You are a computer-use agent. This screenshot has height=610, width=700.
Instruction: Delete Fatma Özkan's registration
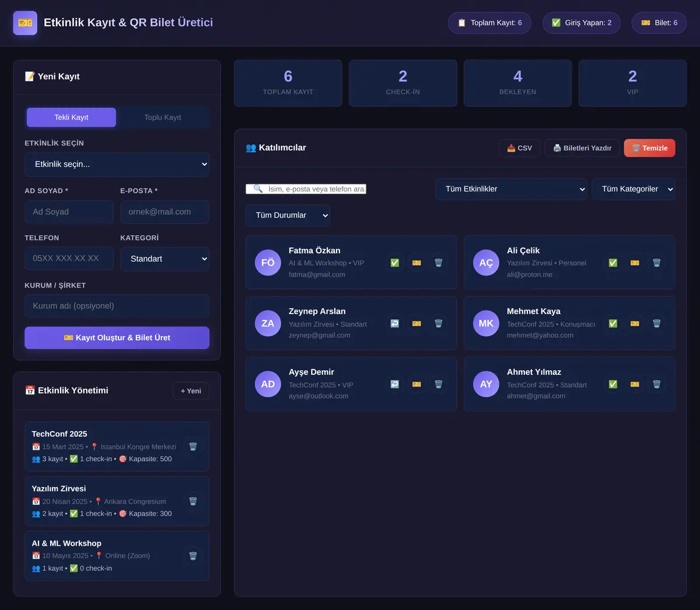click(439, 263)
